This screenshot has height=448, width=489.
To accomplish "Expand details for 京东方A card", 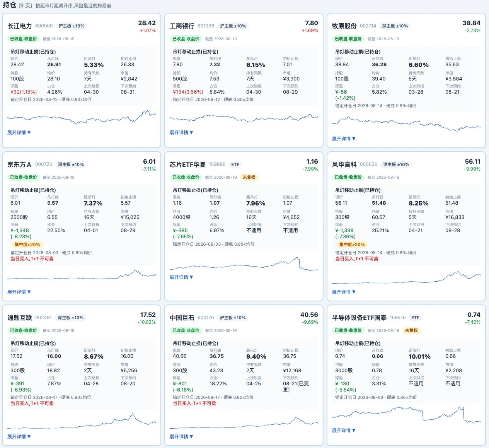I will tap(19, 292).
